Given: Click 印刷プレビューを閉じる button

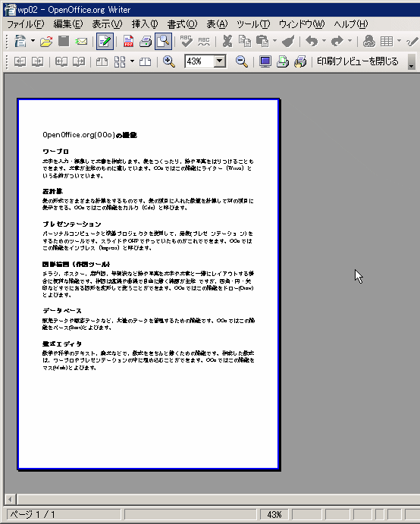Looking at the screenshot, I should 358,61.
